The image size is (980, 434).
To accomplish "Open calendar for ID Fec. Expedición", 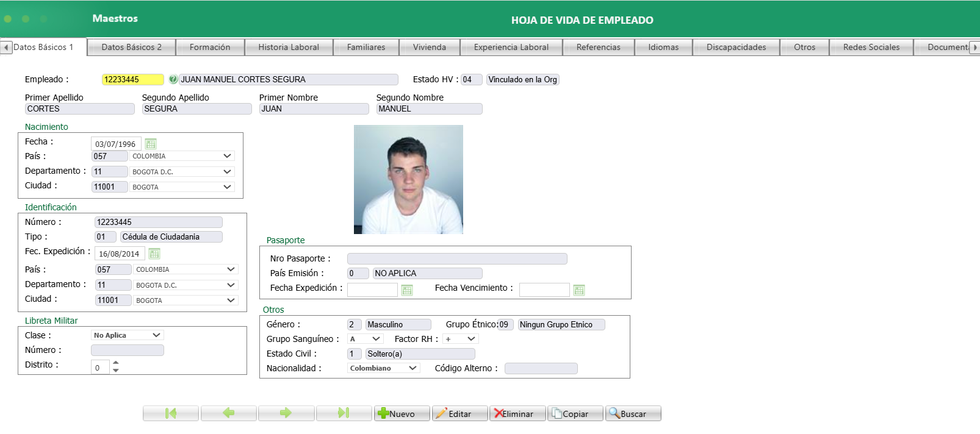I will pos(154,254).
